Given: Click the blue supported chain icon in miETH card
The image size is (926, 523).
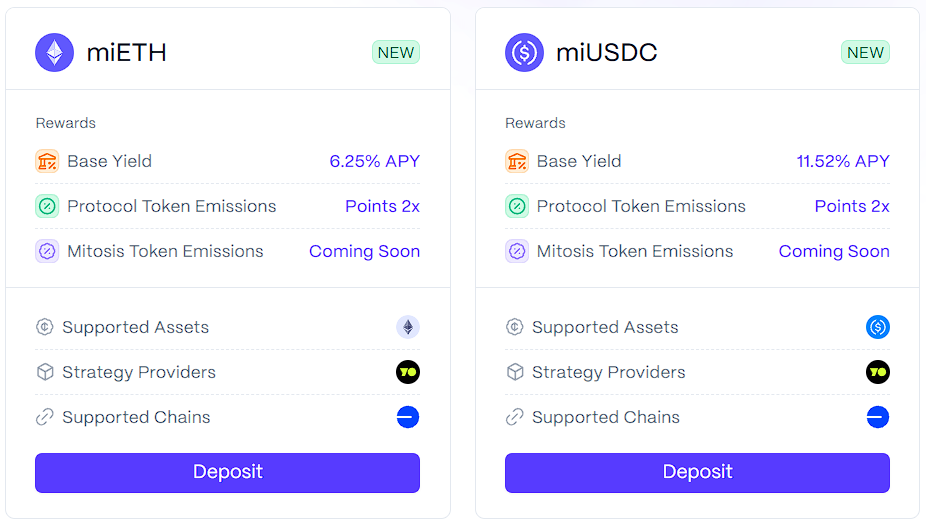Looking at the screenshot, I should click(407, 417).
